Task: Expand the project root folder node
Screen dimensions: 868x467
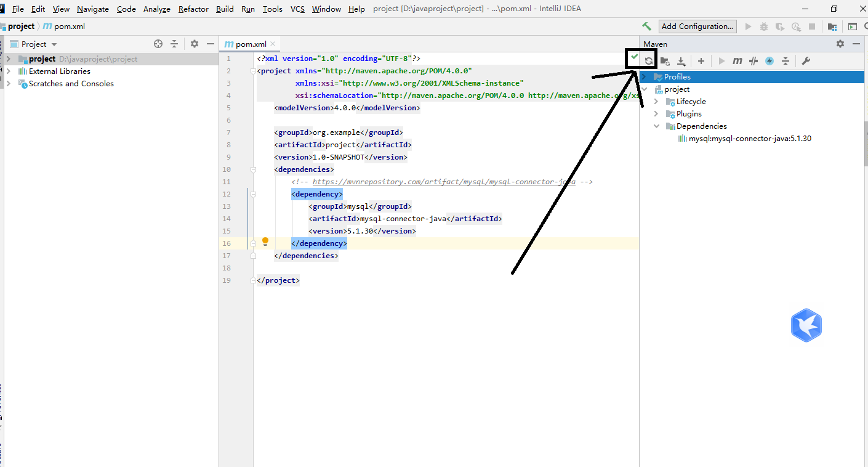Action: point(8,59)
